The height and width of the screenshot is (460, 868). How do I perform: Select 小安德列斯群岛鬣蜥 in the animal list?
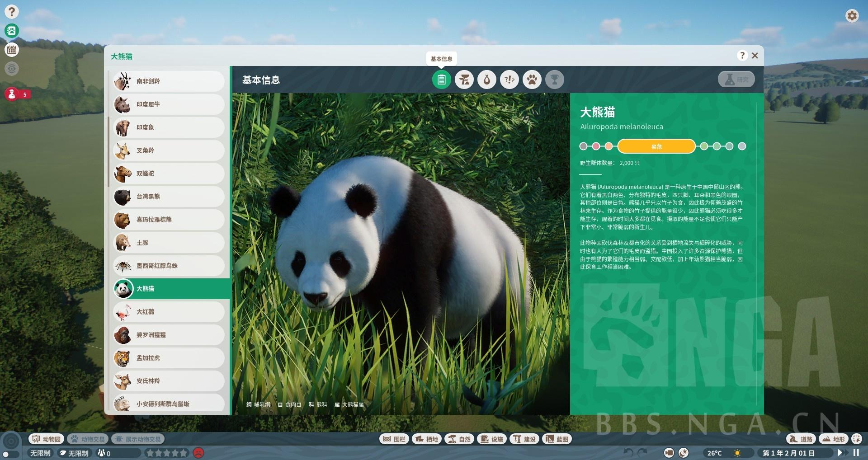(x=169, y=404)
